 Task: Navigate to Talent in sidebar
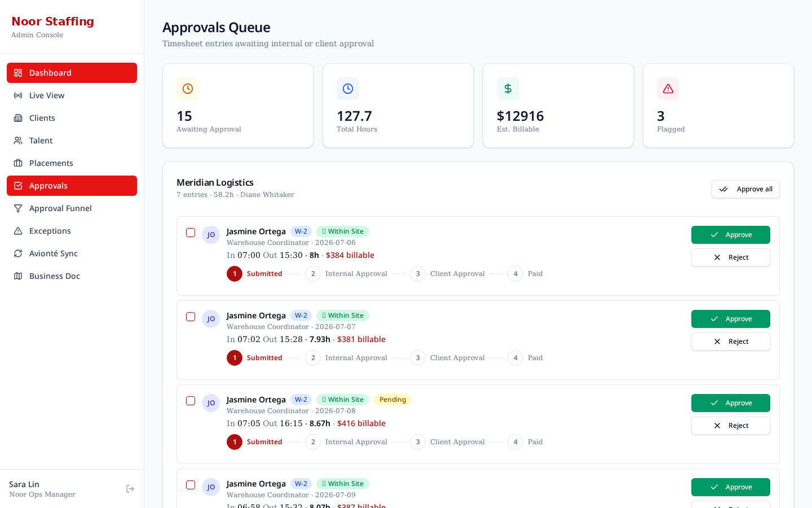click(x=72, y=141)
